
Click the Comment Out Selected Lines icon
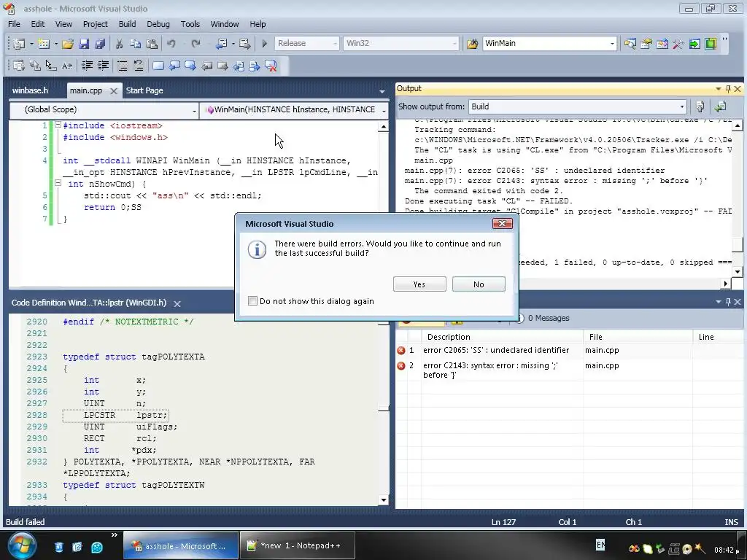coord(123,66)
